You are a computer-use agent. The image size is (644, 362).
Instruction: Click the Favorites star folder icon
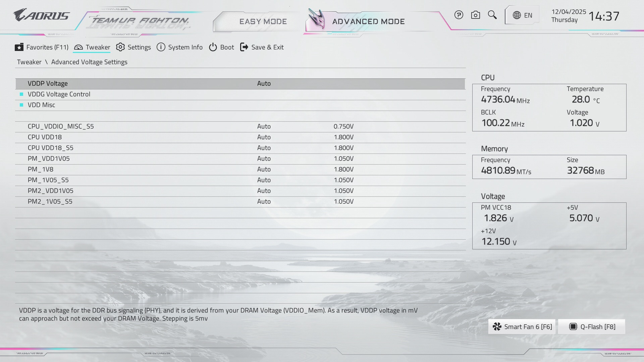[x=19, y=47]
